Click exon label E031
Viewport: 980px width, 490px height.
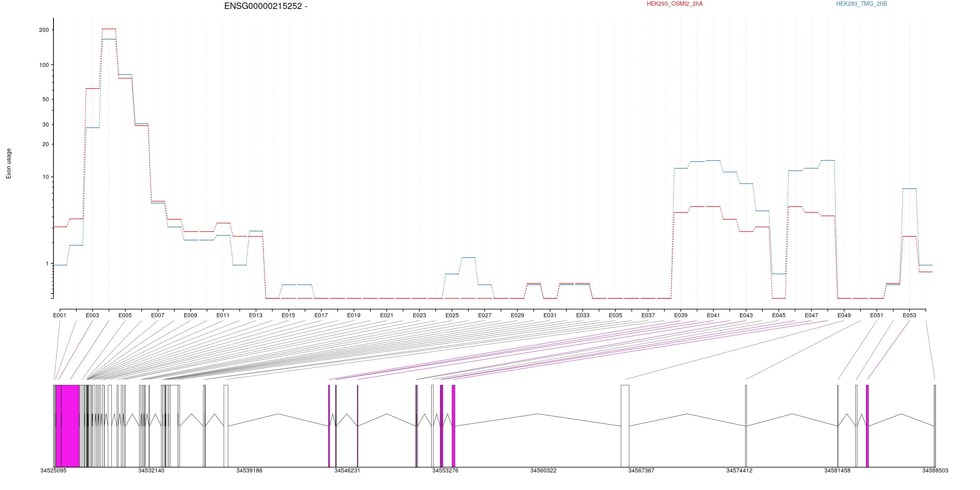click(550, 315)
